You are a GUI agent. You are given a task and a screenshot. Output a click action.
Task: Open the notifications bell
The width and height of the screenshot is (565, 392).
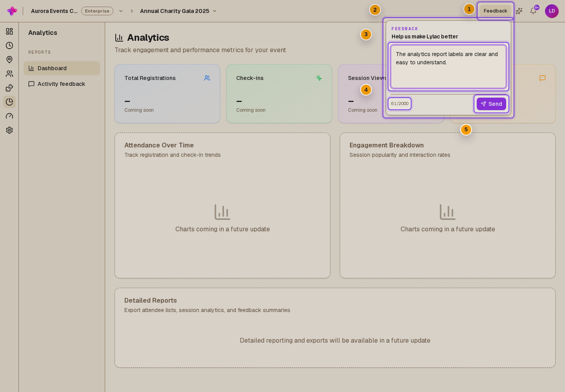pos(533,11)
